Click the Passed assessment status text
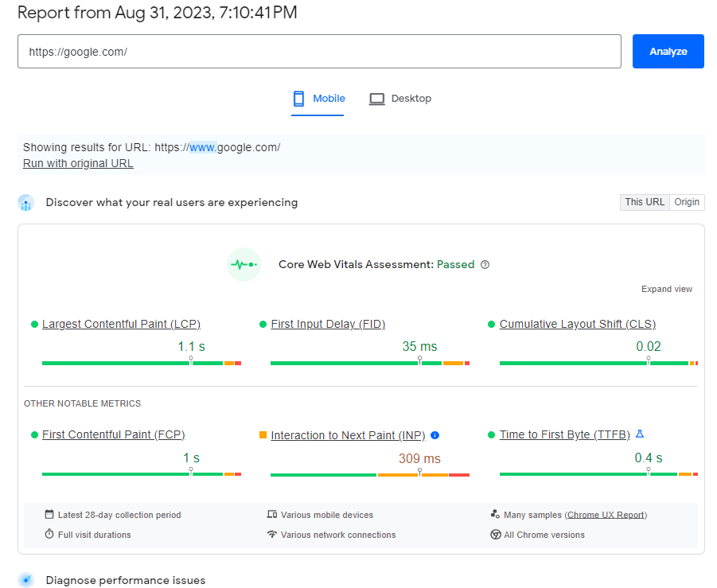The height and width of the screenshot is (588, 717). [x=455, y=264]
